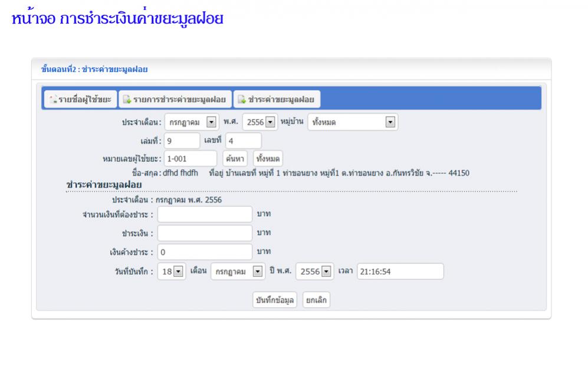
Task: Open the ปี พ.ศ. 2556 dropdown in record date
Action: 314,272
